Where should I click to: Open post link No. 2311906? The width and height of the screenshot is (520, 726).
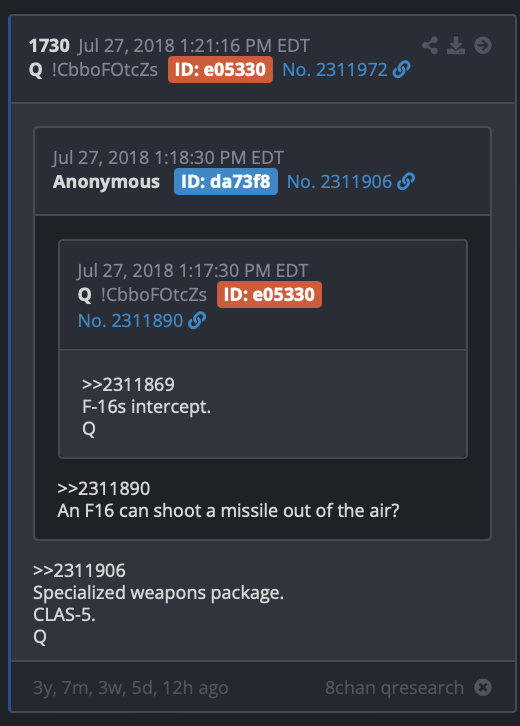(x=339, y=182)
